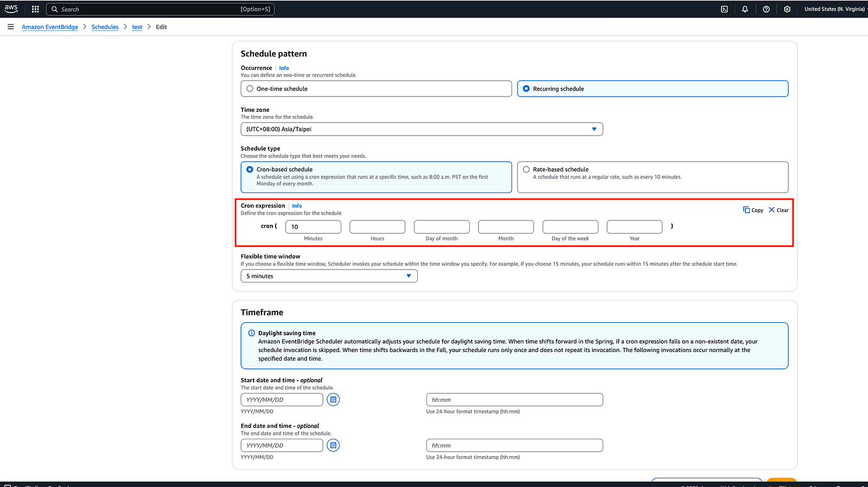Image resolution: width=868 pixels, height=487 pixels.
Task: Click the End date YYYY/MM/DD field
Action: coord(282,445)
